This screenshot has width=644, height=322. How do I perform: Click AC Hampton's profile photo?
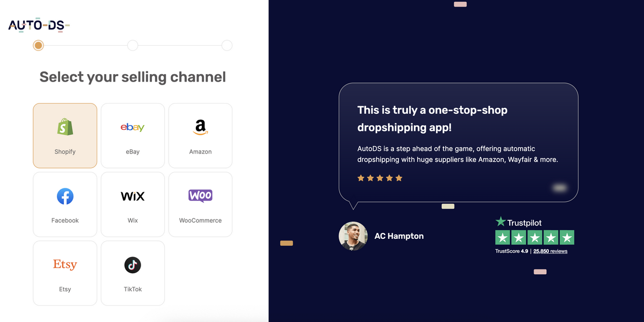coord(353,236)
